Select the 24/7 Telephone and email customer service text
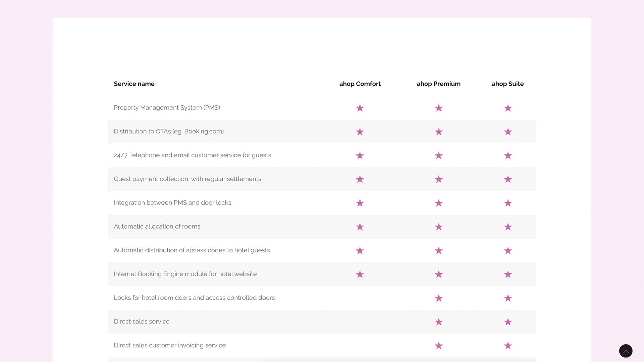Viewport: 644px width, 362px height. 192,155
